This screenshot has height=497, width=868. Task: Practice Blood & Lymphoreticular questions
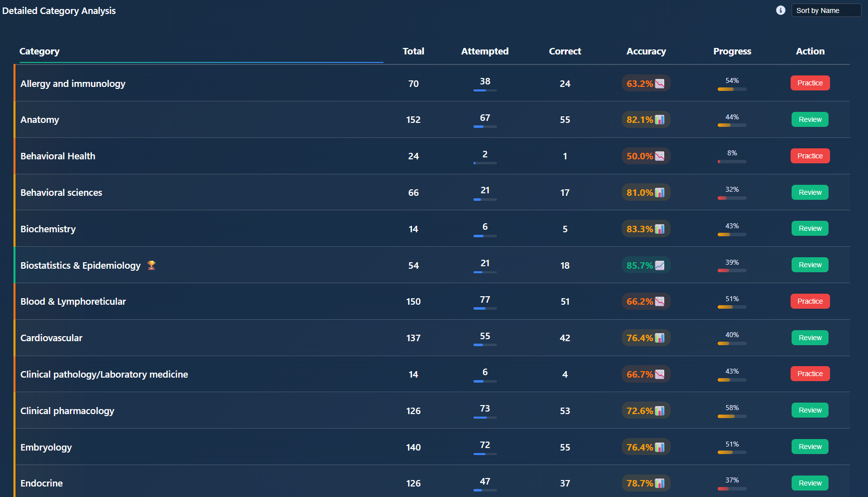pos(810,301)
